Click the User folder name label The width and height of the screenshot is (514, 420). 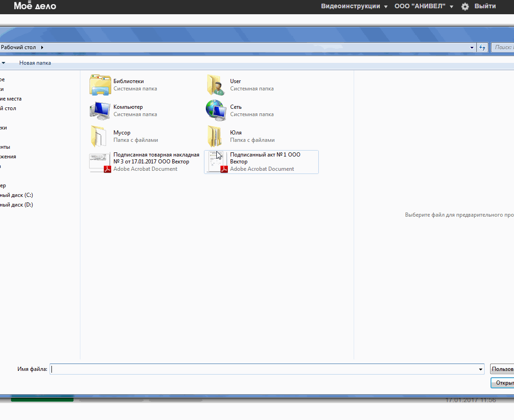[x=235, y=81]
